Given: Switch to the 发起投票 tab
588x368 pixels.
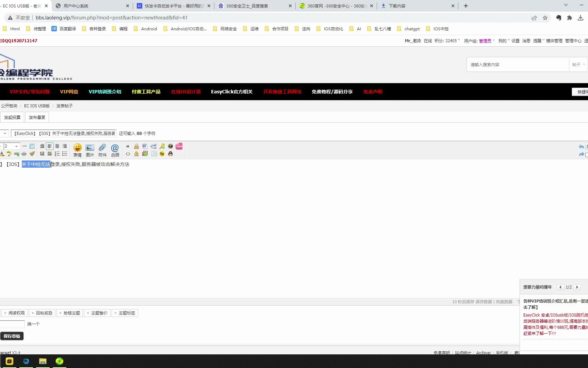Looking at the screenshot, I should [12, 117].
